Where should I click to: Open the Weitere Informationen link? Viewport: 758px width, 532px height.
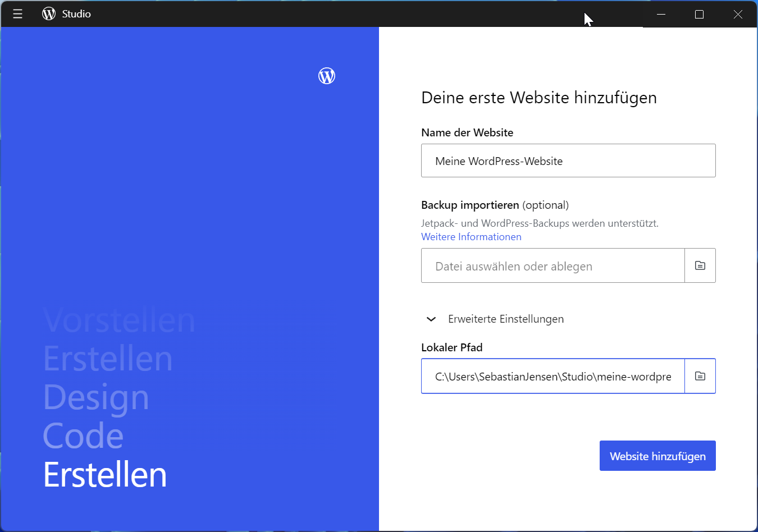coord(471,237)
